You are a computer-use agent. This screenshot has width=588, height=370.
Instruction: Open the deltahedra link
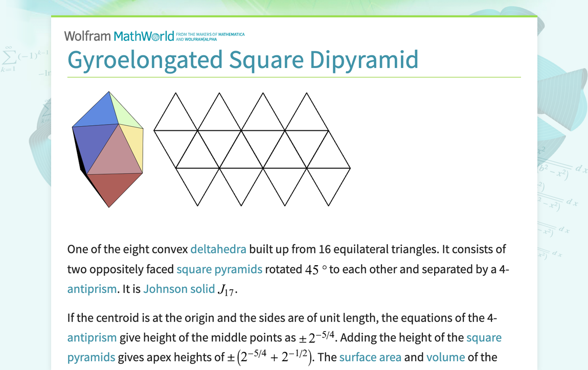(219, 249)
